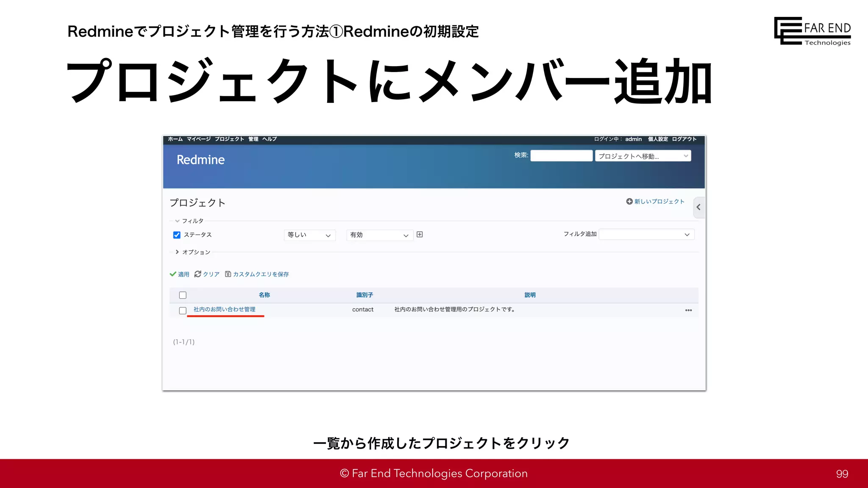Uncheck the ステータス filter checkbox
868x488 pixels.
point(177,235)
